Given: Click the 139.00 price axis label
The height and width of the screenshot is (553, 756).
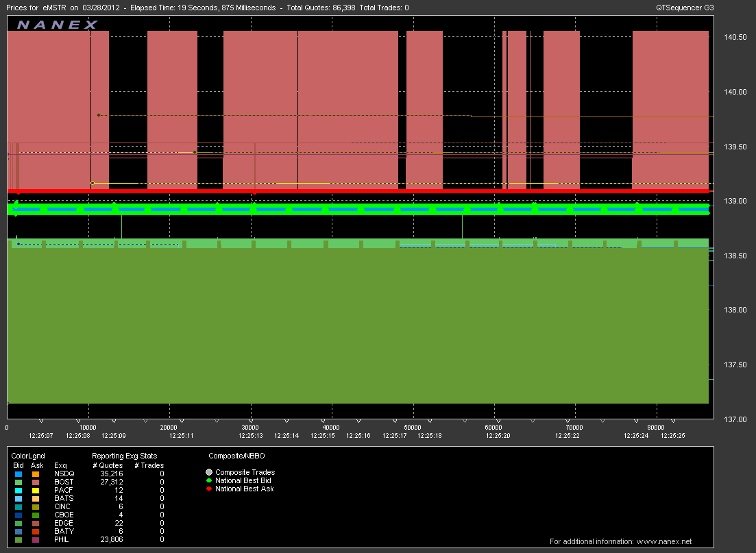Looking at the screenshot, I should click(x=735, y=201).
